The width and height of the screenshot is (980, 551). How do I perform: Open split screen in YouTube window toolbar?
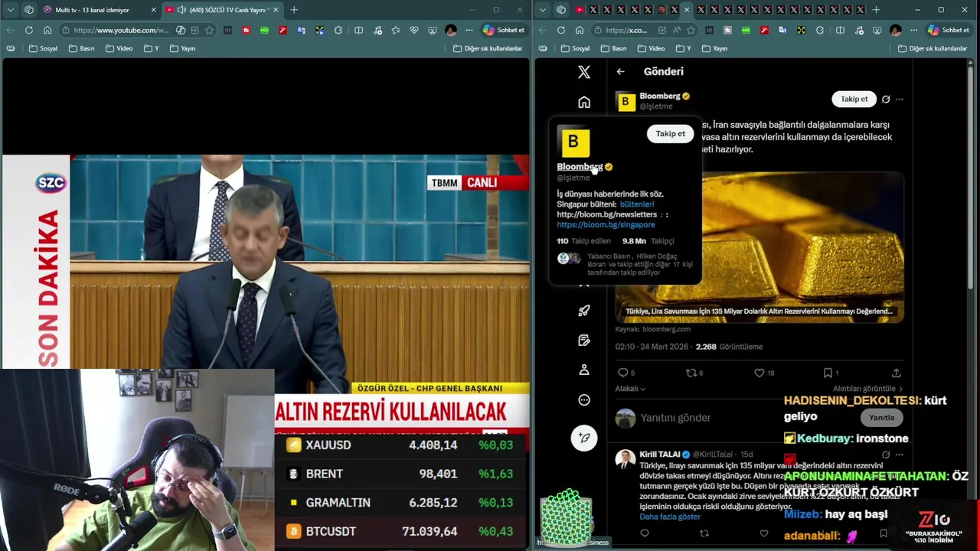(358, 30)
